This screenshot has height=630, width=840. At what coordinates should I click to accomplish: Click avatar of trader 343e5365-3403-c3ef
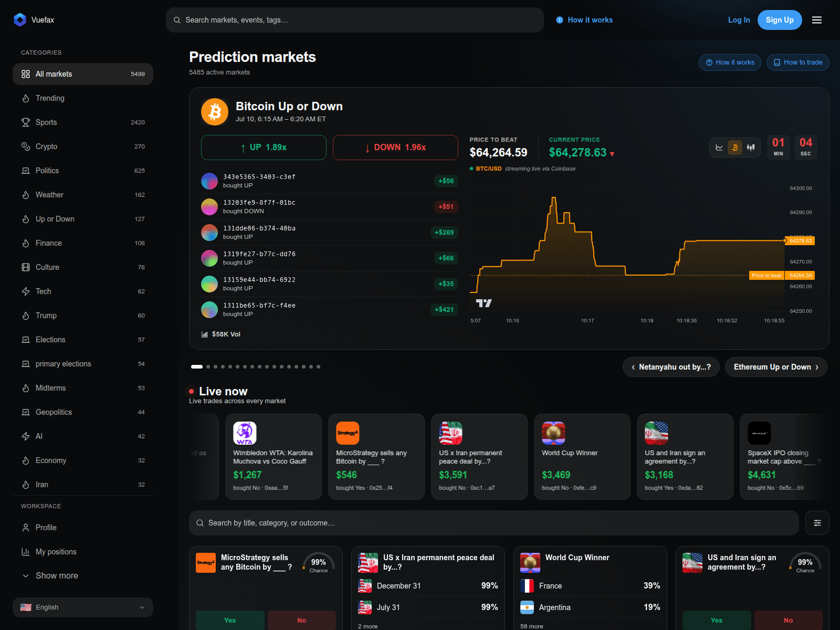209,181
